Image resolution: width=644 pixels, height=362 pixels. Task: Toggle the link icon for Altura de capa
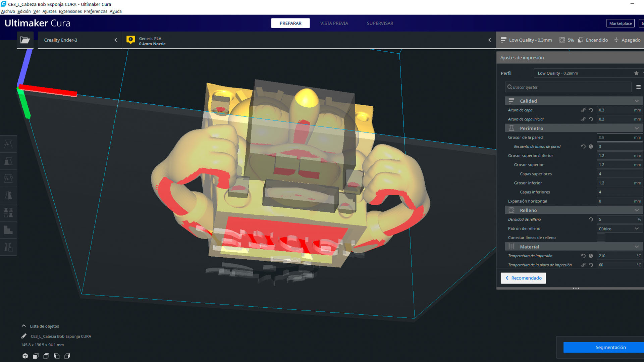tap(584, 110)
